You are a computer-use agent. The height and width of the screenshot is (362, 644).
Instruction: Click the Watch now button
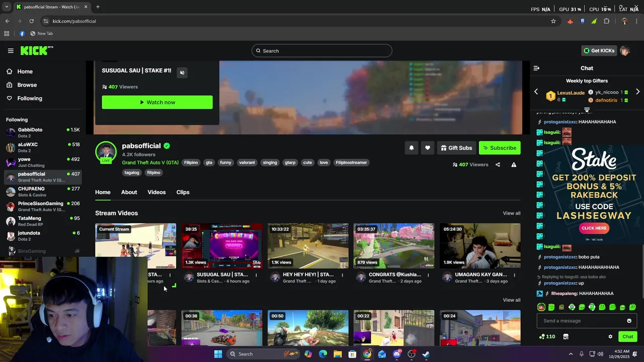157,102
